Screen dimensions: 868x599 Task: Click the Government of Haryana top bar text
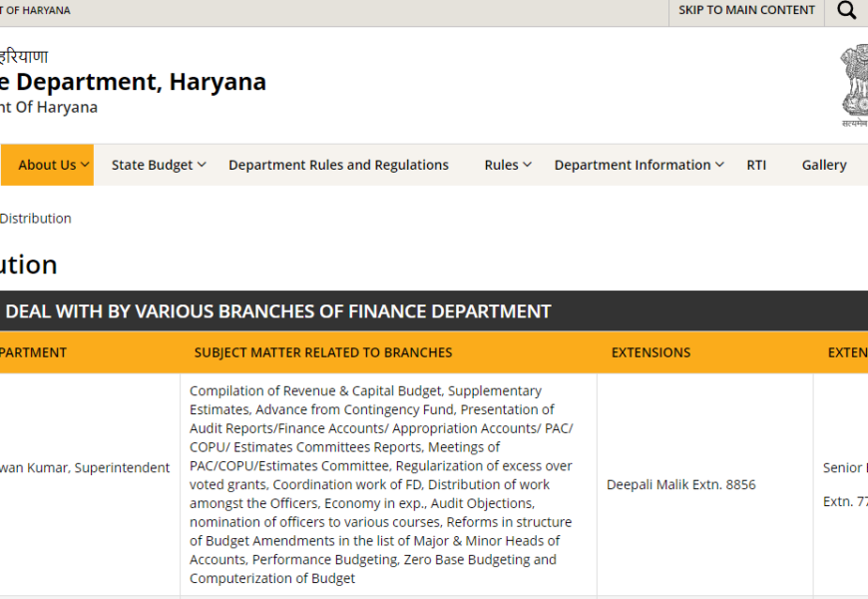pyautogui.click(x=35, y=10)
